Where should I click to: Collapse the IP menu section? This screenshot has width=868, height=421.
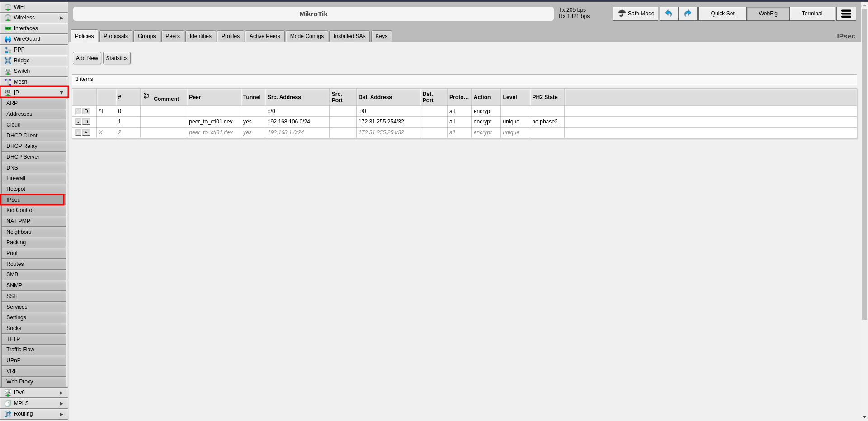click(x=61, y=93)
